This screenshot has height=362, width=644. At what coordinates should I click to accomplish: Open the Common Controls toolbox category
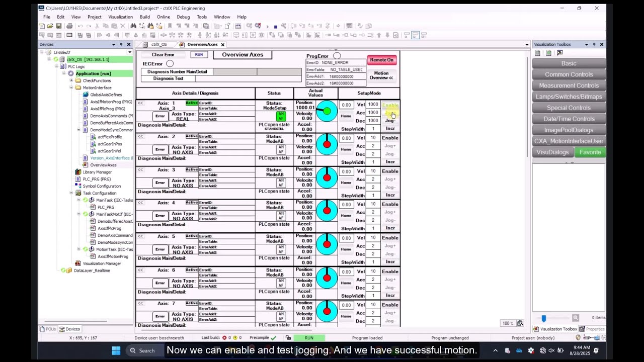pyautogui.click(x=569, y=74)
